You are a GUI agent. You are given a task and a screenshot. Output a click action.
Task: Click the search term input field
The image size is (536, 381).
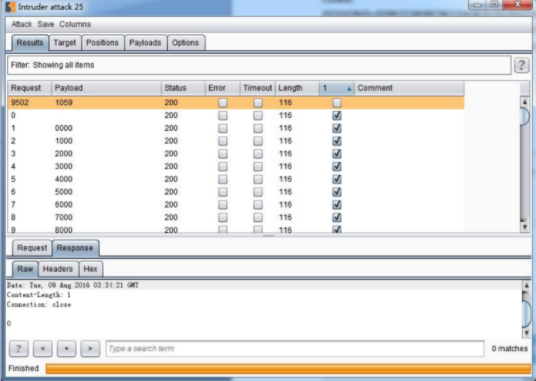295,349
